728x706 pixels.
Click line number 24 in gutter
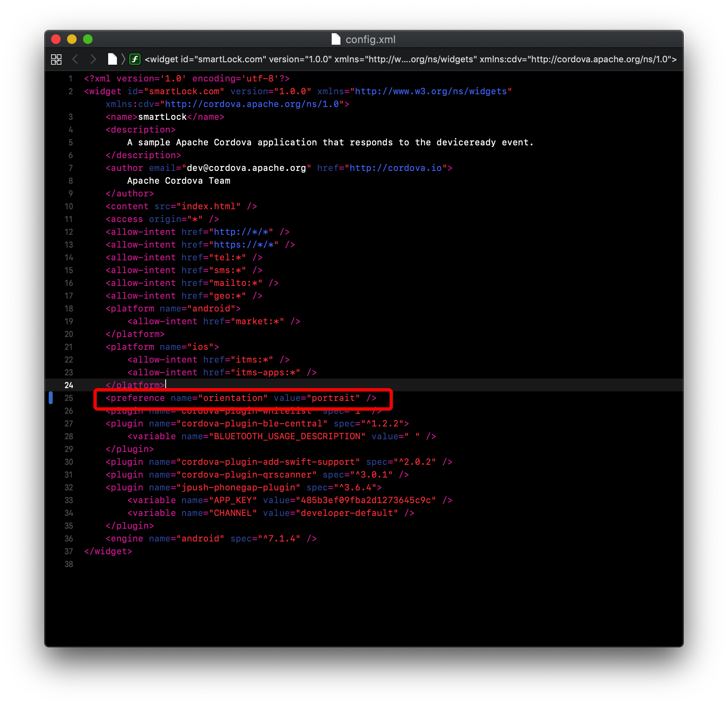(69, 385)
